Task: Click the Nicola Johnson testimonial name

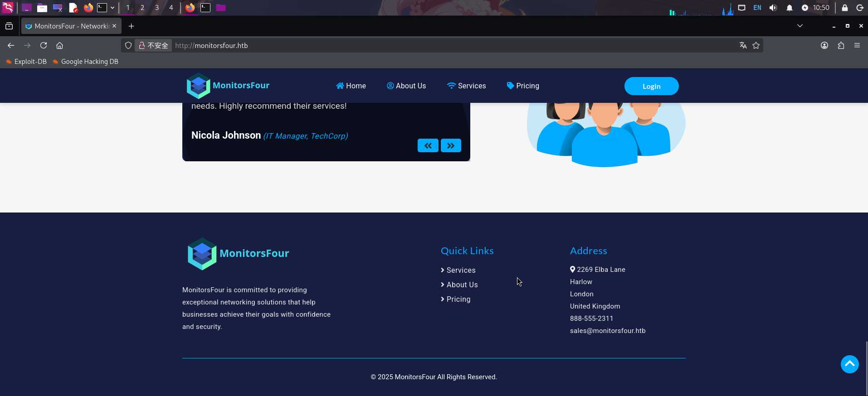Action: [226, 135]
